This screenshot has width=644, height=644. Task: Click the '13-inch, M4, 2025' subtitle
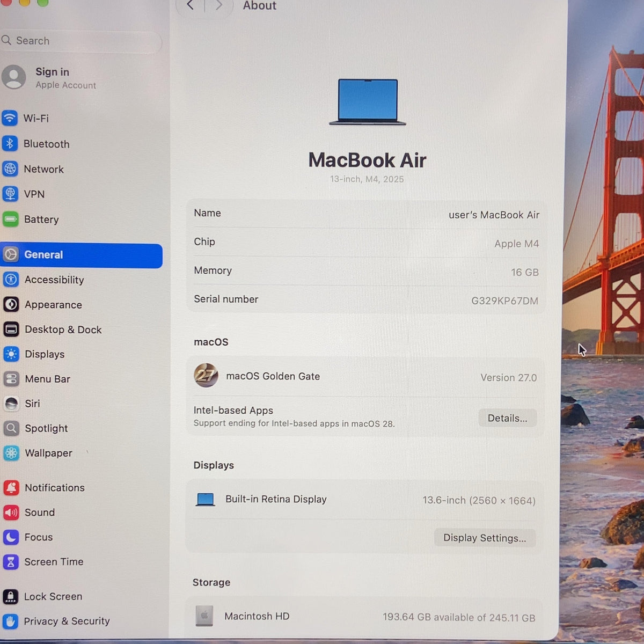tap(367, 179)
